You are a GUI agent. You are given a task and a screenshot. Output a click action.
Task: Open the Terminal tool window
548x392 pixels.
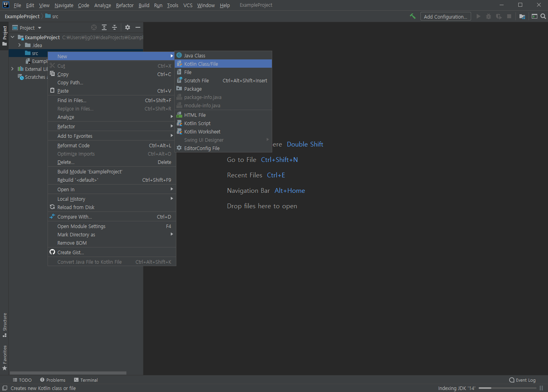86,380
